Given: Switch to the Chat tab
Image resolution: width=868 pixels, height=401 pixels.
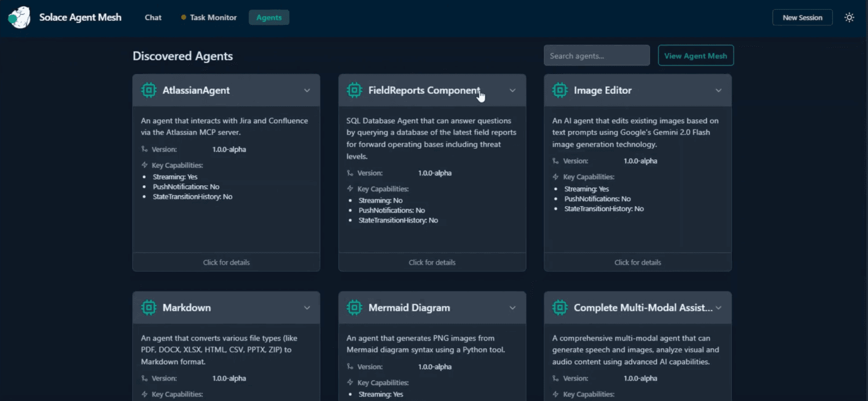Looking at the screenshot, I should [x=153, y=18].
